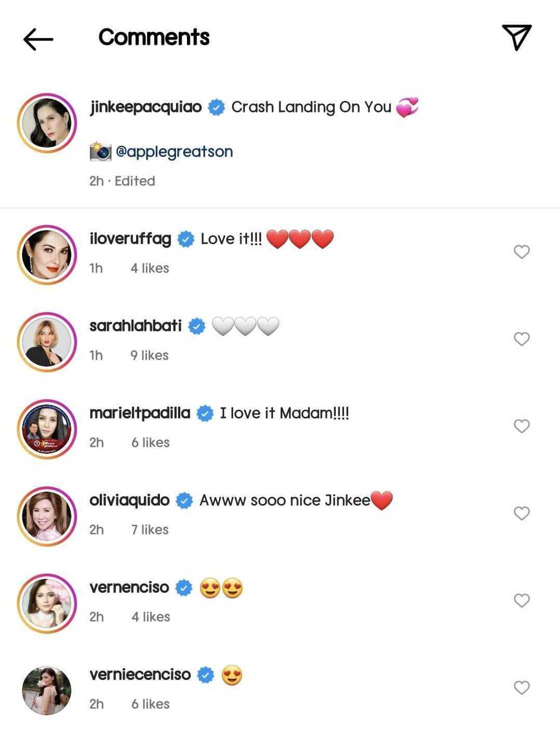560x742 pixels.
Task: Open sarahlahbati's profile picture
Action: (47, 342)
